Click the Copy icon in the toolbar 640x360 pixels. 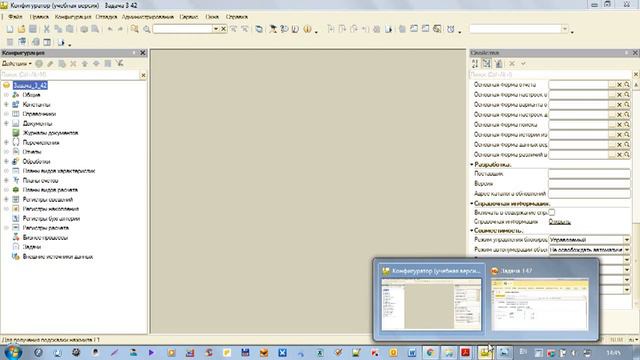pos(58,29)
